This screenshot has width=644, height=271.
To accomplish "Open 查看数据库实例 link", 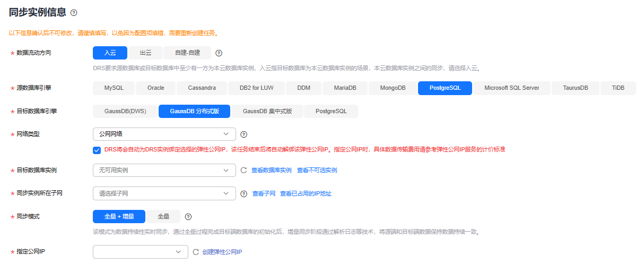I will 272,170.
